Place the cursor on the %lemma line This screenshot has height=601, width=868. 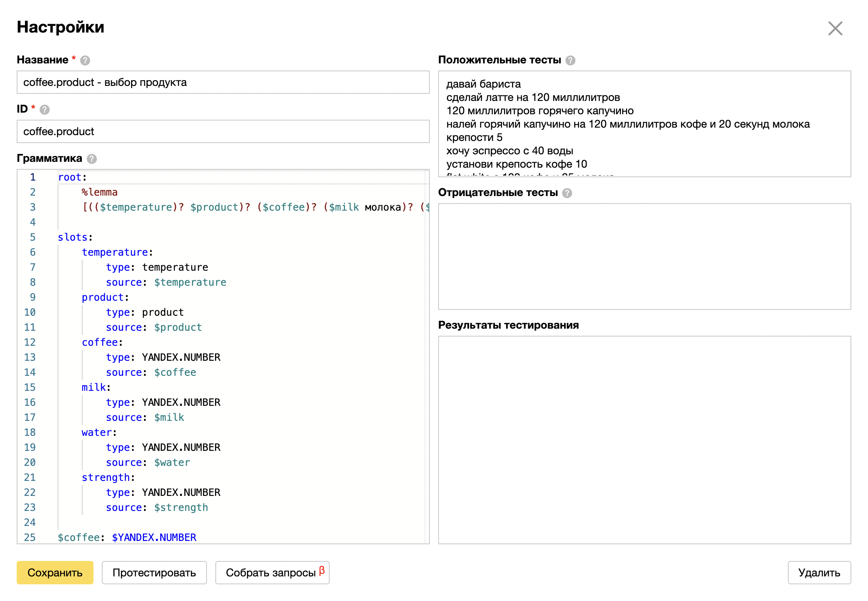[x=100, y=192]
